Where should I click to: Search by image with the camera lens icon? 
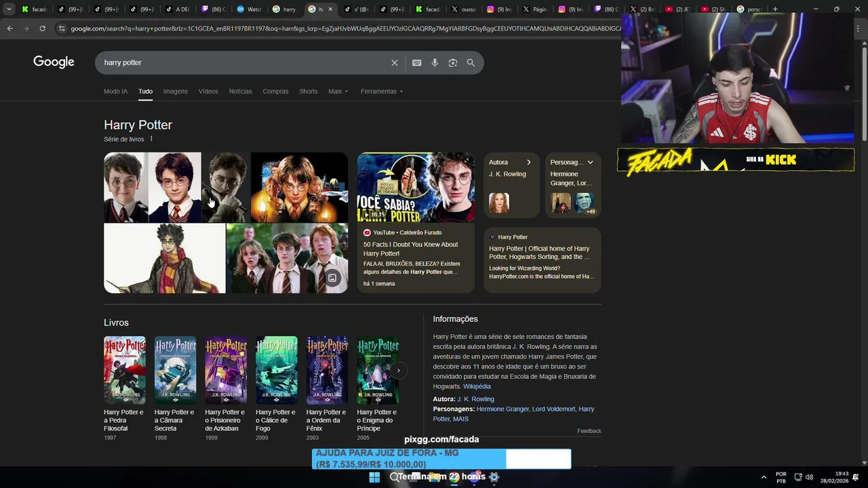point(453,62)
